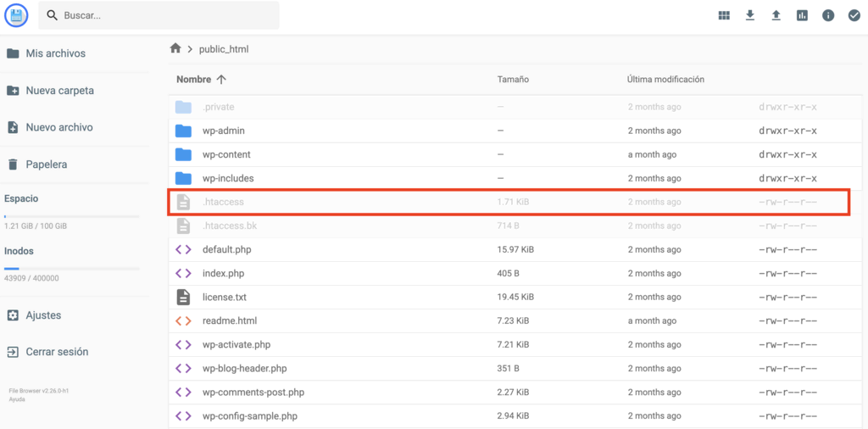Viewport: 868px width, 429px height.
Task: Click Cerrar sesión to log out
Action: tap(57, 352)
